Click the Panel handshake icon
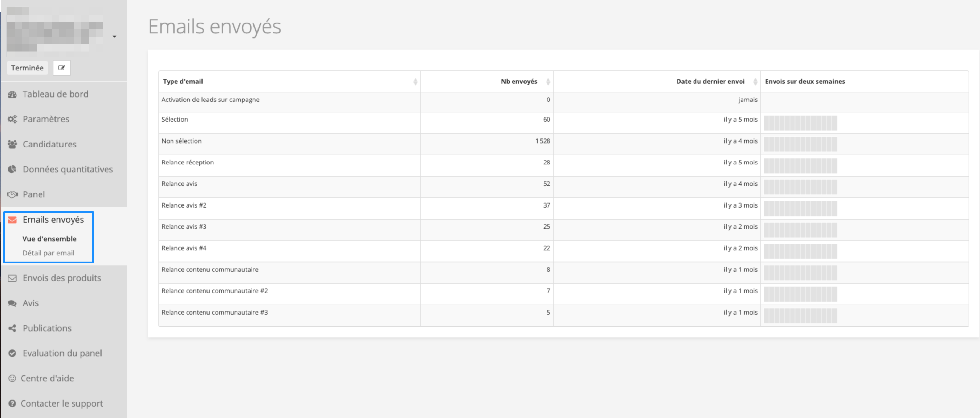 point(12,194)
